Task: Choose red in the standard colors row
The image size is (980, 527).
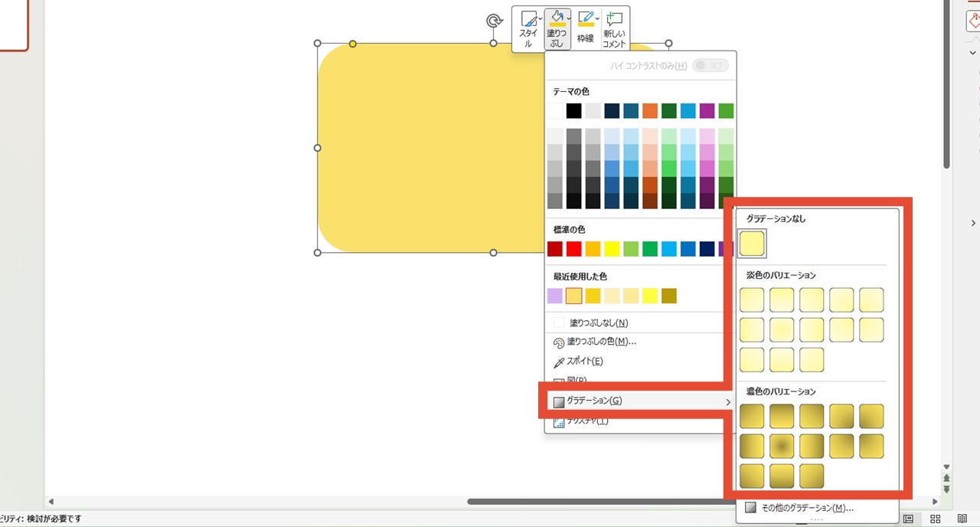Action: point(573,249)
